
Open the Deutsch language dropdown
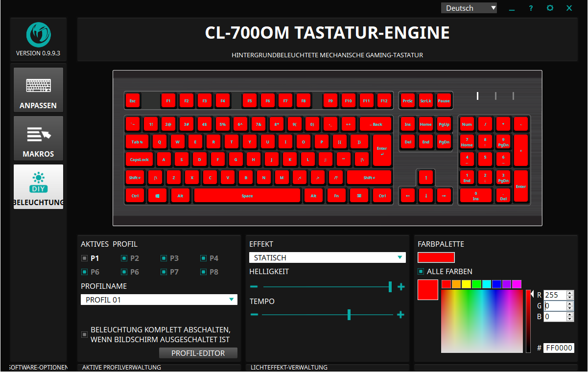469,8
